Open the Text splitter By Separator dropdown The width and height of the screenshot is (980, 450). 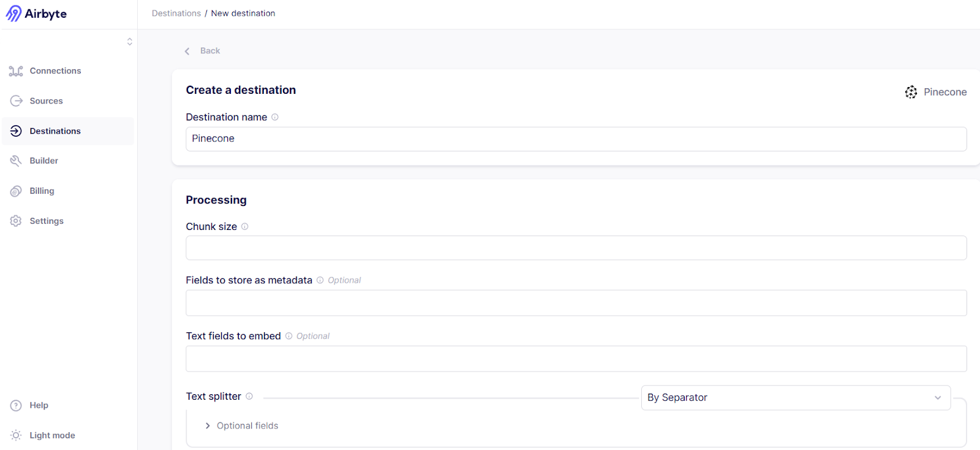click(796, 398)
